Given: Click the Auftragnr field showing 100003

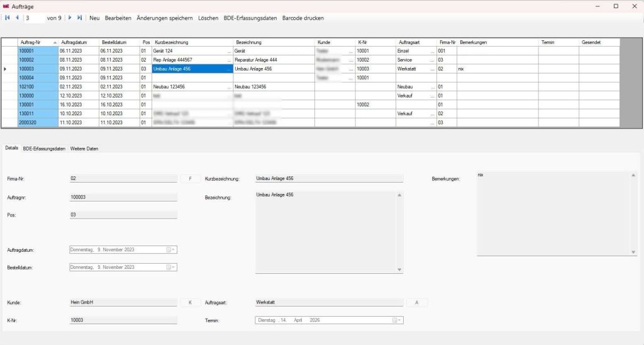Looking at the screenshot, I should pos(123,197).
